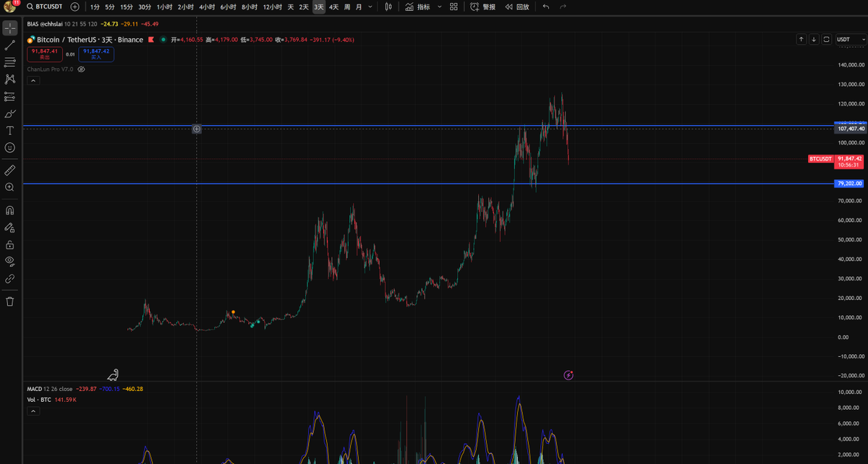Viewport: 868px width, 464px height.
Task: Select the ruler measure tool
Action: 9,170
